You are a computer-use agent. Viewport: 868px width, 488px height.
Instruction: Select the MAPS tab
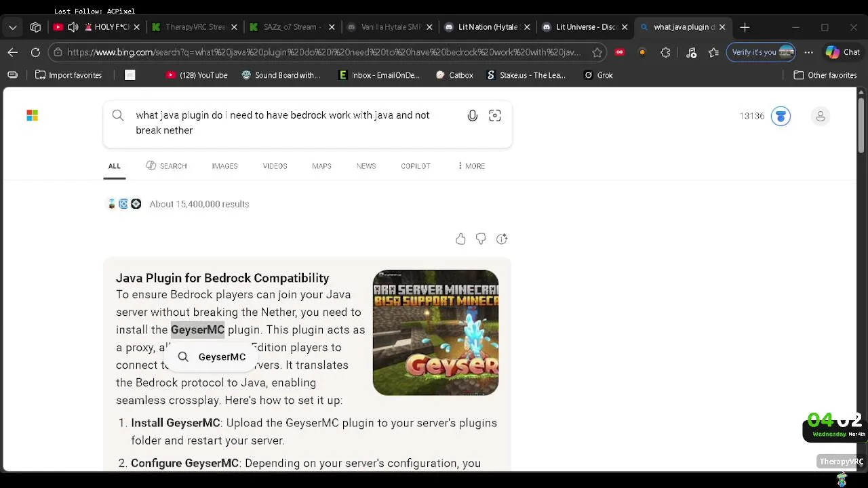pyautogui.click(x=321, y=166)
